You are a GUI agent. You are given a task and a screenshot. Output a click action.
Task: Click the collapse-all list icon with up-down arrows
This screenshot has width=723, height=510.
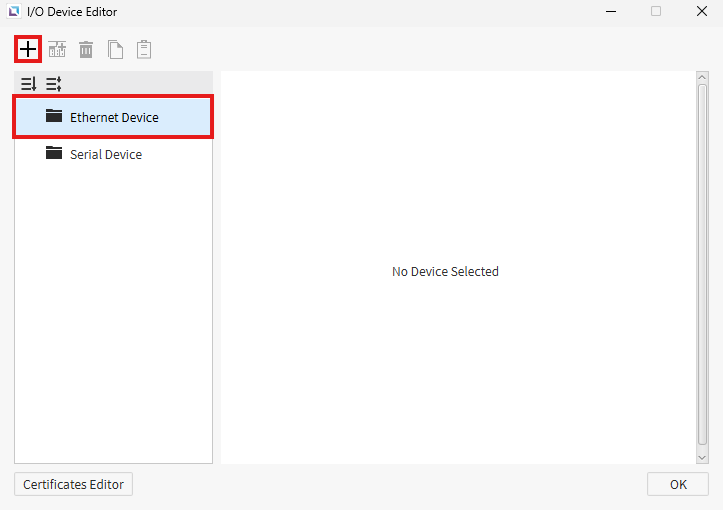click(54, 84)
